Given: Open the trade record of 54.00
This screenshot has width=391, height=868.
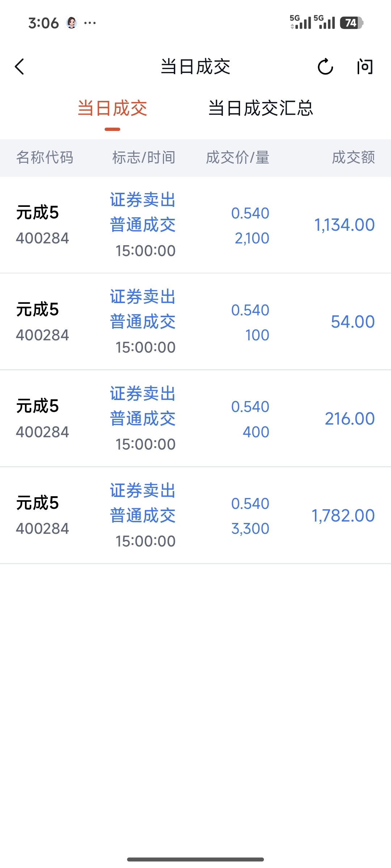Looking at the screenshot, I should pos(195,322).
